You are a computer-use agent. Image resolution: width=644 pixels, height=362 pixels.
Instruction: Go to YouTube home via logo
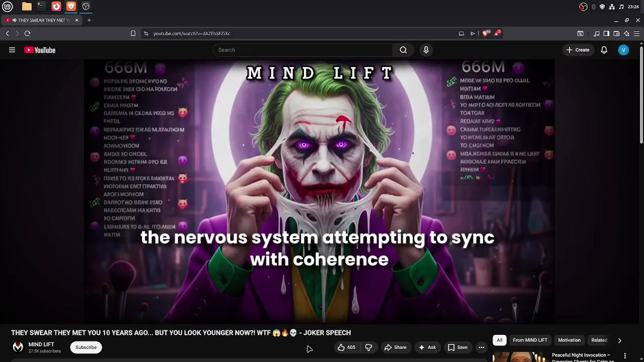pos(40,50)
